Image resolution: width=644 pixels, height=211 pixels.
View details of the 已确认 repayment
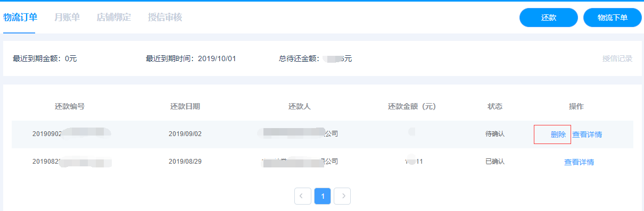pyautogui.click(x=579, y=162)
